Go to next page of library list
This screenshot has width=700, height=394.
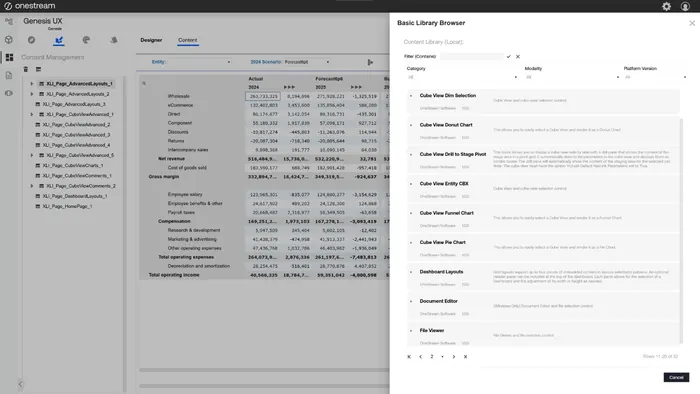(x=454, y=357)
